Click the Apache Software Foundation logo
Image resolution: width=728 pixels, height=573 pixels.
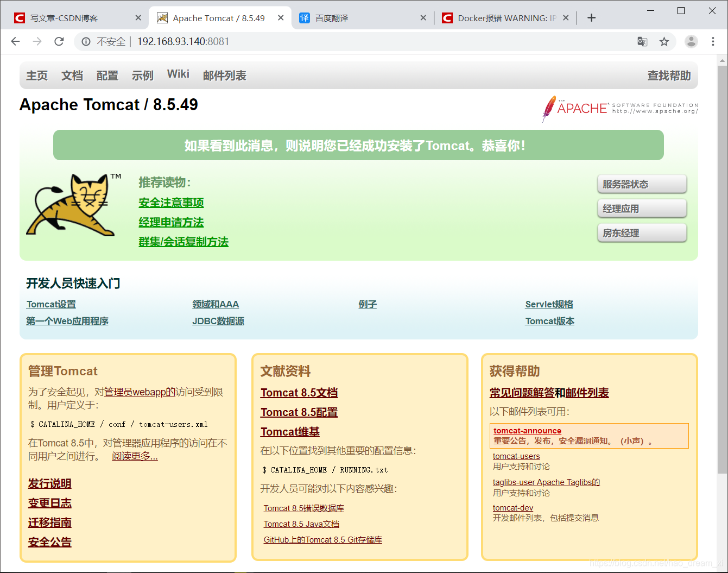click(620, 108)
